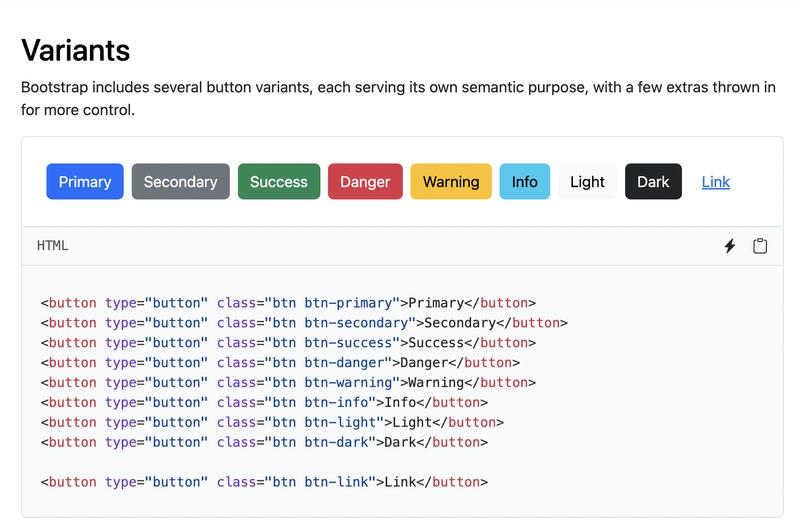Click the Variants heading
This screenshot has width=800, height=523.
[x=76, y=50]
